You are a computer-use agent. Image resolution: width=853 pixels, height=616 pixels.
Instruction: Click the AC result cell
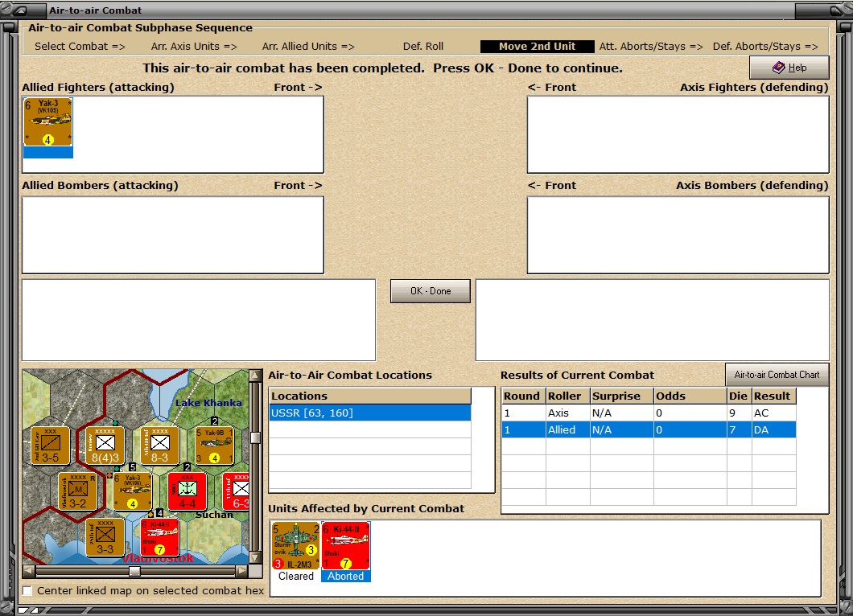[773, 413]
